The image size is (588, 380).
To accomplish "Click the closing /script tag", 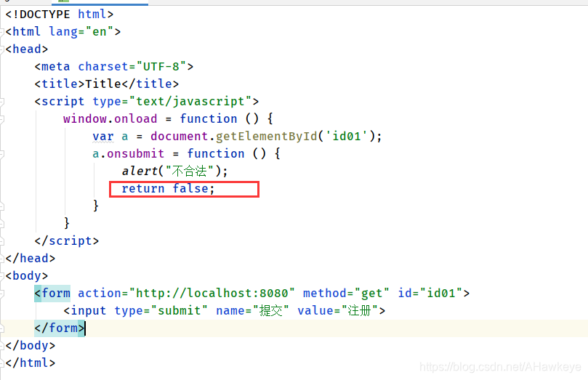I will (x=67, y=241).
